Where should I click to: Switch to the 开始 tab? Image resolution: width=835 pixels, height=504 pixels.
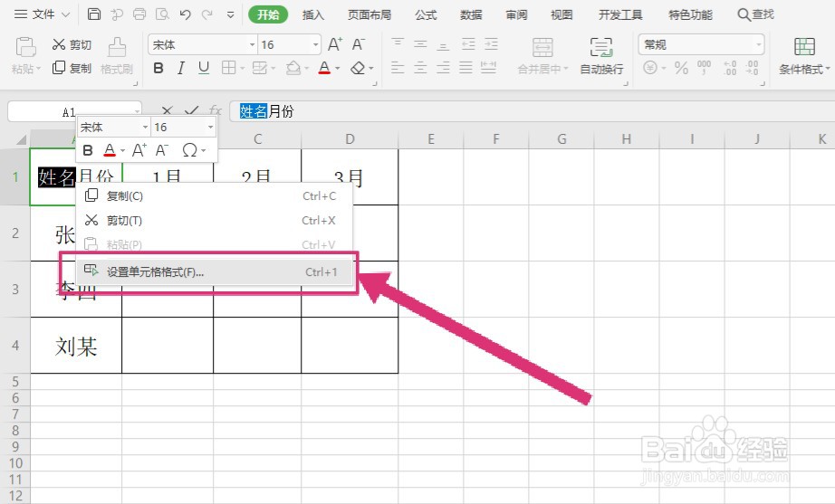coord(268,14)
